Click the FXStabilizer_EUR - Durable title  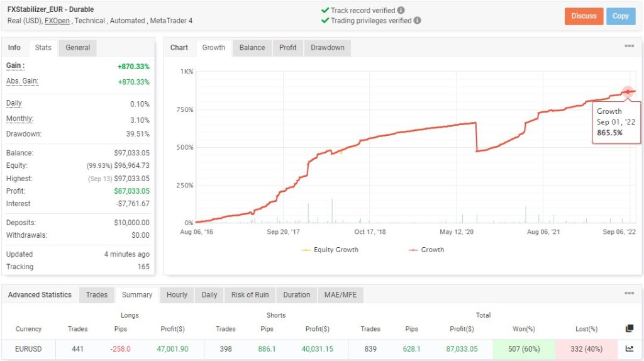[x=50, y=9]
